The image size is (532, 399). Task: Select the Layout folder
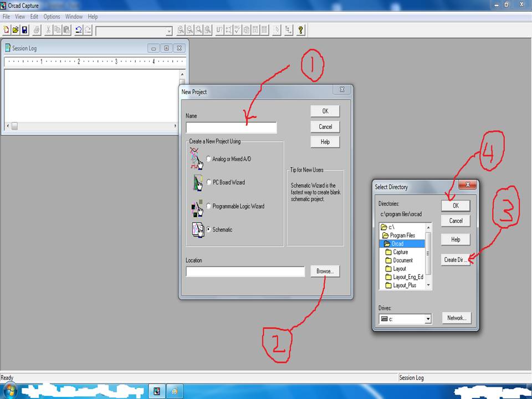point(396,269)
